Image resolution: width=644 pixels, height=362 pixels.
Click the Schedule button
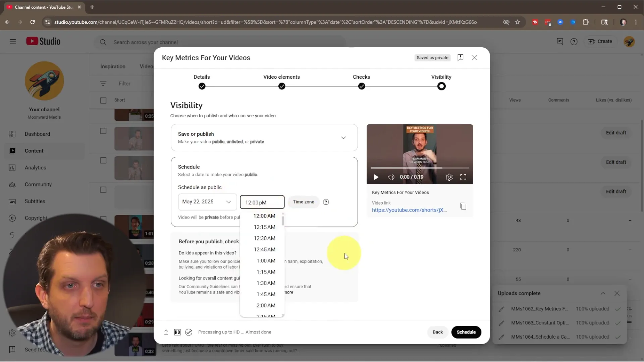coord(466,332)
